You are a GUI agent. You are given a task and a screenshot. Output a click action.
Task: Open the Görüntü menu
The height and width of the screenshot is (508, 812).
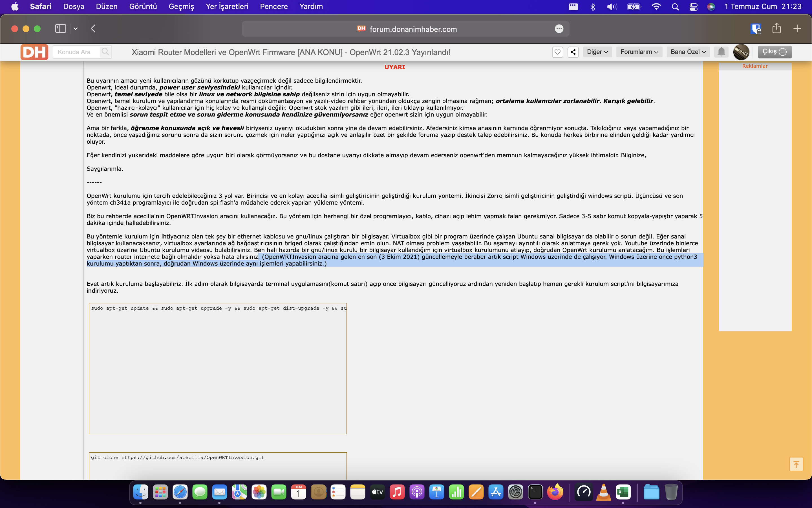tap(143, 6)
